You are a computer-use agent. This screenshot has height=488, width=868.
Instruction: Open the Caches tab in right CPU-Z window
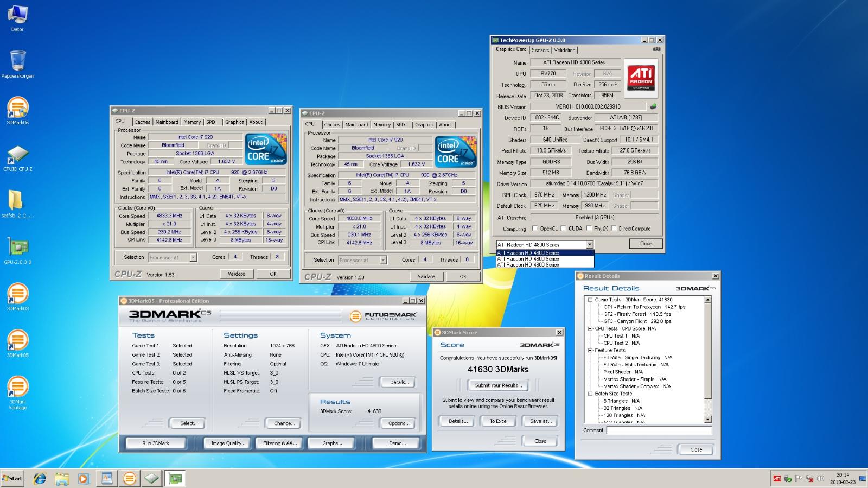click(x=332, y=125)
